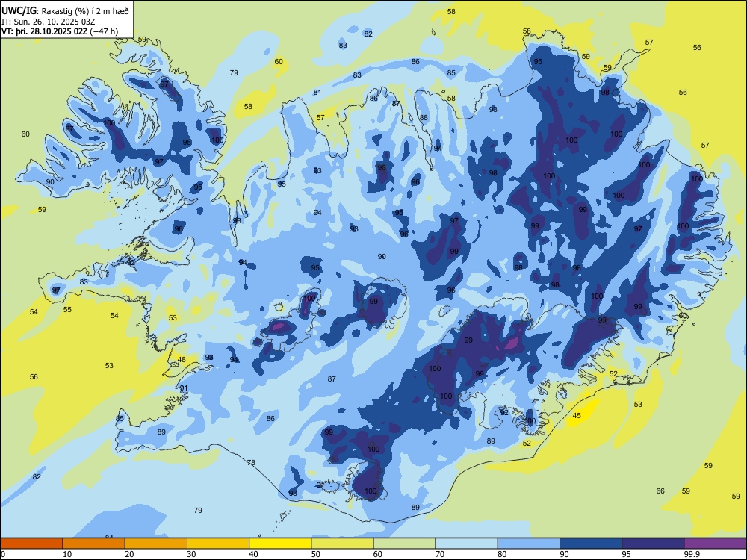Screen dimensions: 747x560
Task: Select the light blue 70–80 legend swatch
Action: pyautogui.click(x=467, y=544)
